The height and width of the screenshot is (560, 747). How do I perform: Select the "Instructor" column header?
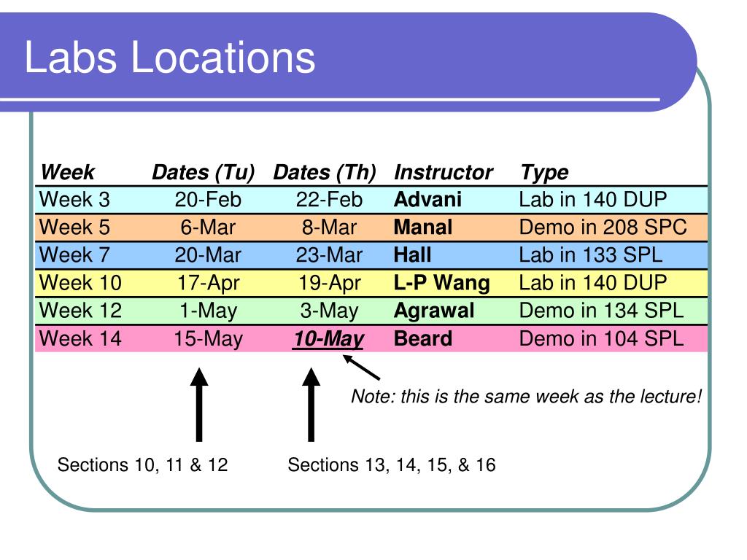coord(443,172)
